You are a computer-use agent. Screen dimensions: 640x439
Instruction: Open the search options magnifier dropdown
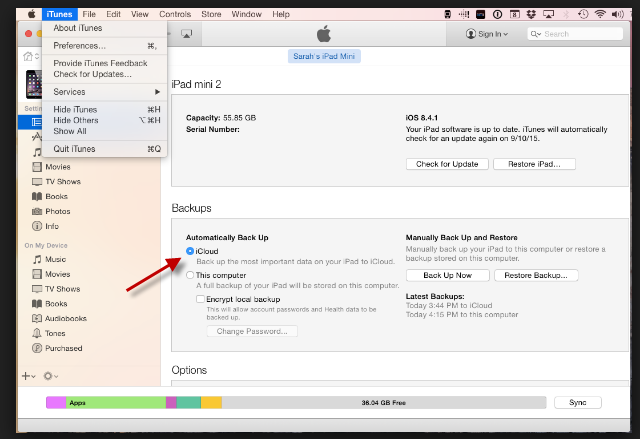point(536,34)
